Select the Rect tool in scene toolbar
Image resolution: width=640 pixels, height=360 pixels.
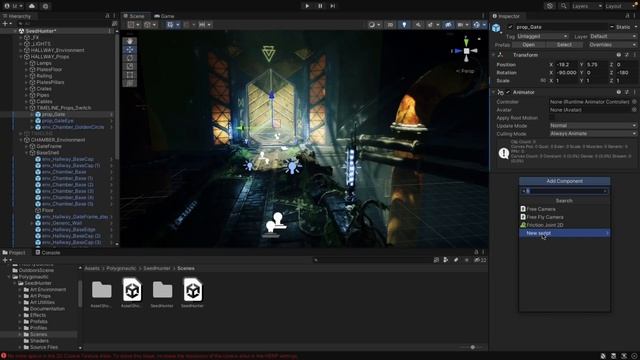pos(130,75)
